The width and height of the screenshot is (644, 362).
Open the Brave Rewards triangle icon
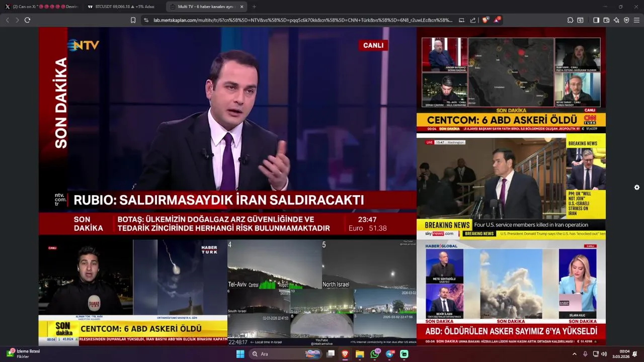pos(497,20)
